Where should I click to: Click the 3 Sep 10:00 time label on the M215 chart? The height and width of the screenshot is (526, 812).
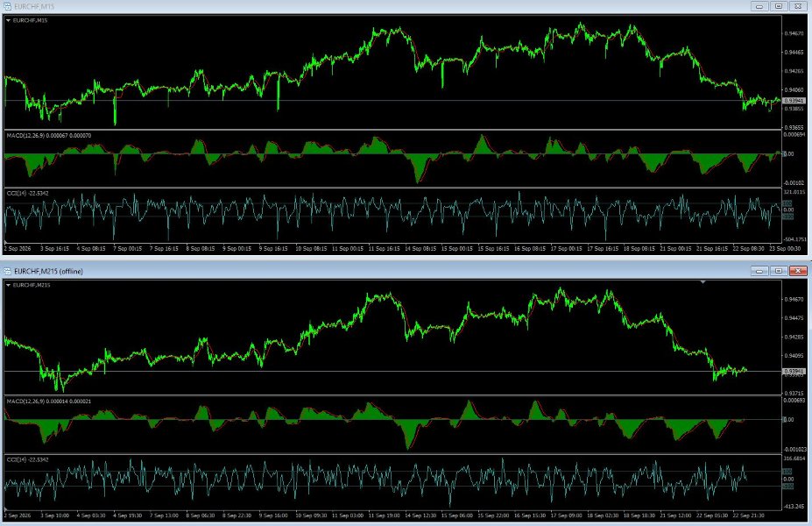[x=54, y=515]
